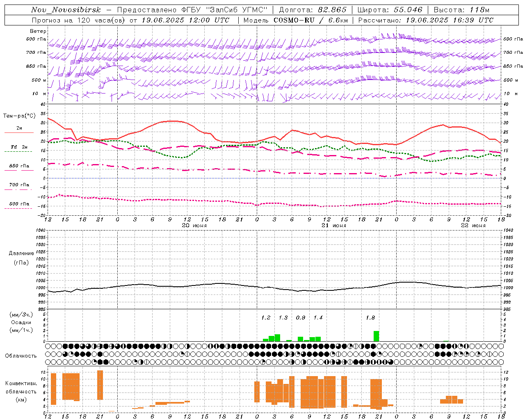
Task: Click the '20 июня' date label
Action: coord(194,226)
